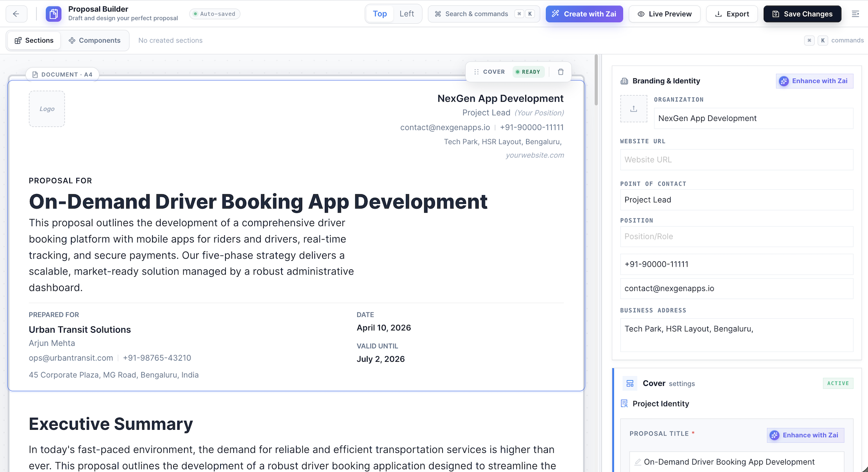Click the Proposal Builder app icon
Screen dimensions: 868x472
[x=53, y=14]
